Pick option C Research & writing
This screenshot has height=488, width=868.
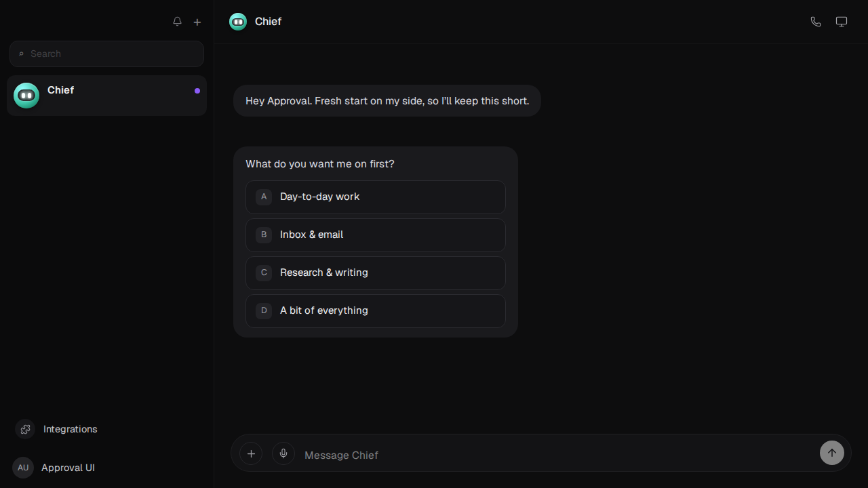point(376,273)
